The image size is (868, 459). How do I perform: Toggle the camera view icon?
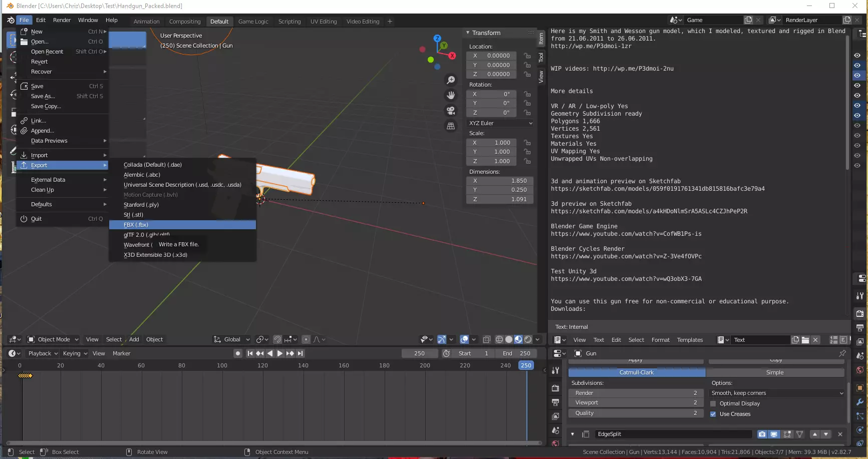pyautogui.click(x=451, y=111)
